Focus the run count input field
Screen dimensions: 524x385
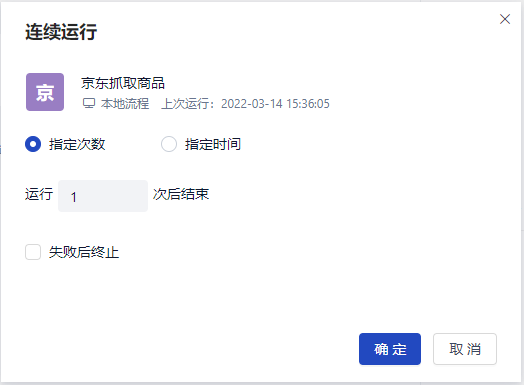[x=103, y=196]
